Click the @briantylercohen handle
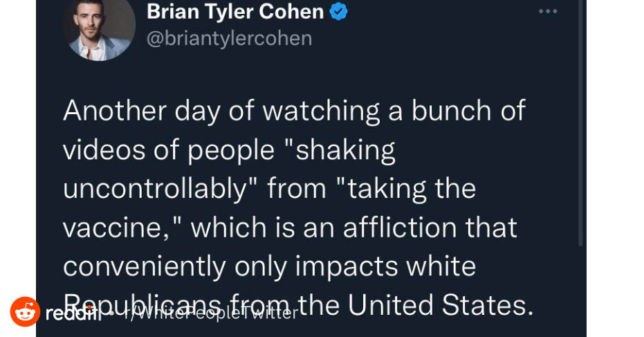 coord(229,38)
